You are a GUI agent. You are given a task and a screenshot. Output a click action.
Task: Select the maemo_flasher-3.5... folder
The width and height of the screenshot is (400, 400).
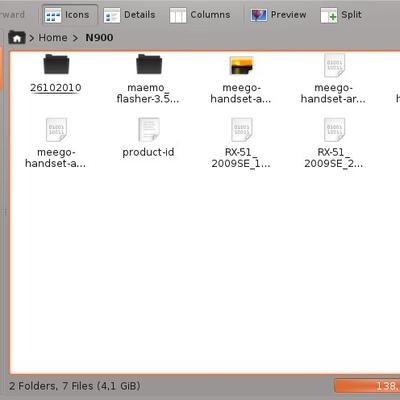148,79
